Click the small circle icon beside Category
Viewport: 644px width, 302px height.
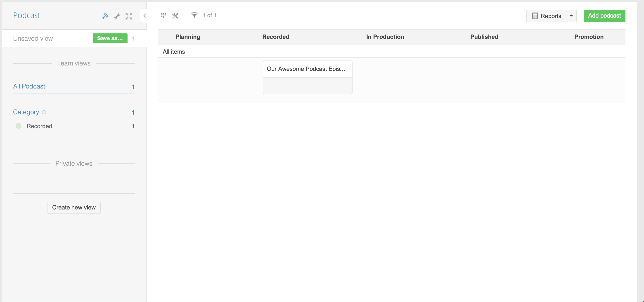(x=44, y=112)
